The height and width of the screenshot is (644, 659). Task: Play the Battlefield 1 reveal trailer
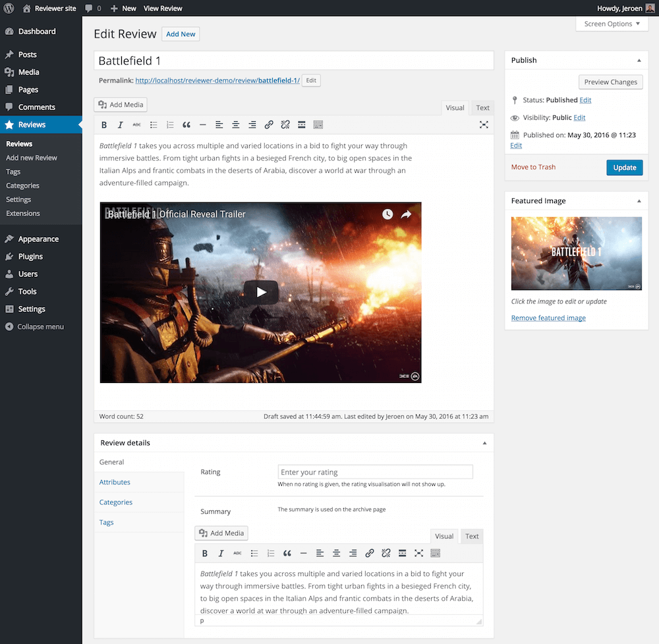point(261,292)
